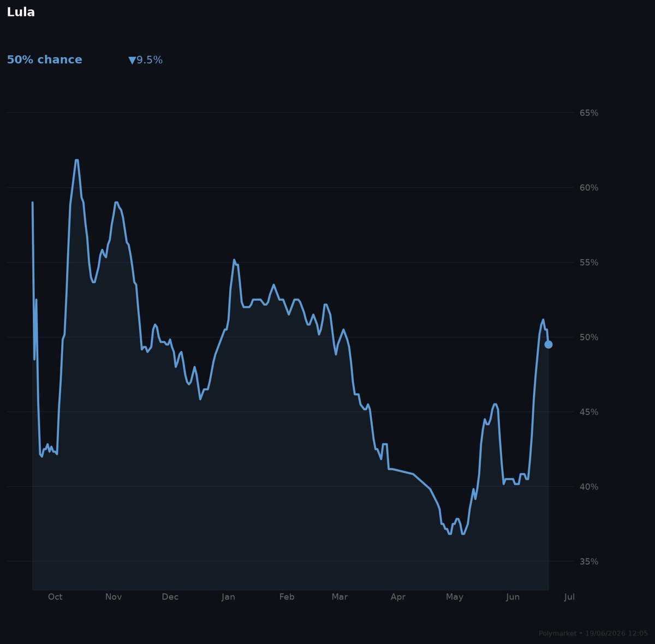The image size is (655, 644).
Task: Click the Feb month label
Action: point(287,597)
